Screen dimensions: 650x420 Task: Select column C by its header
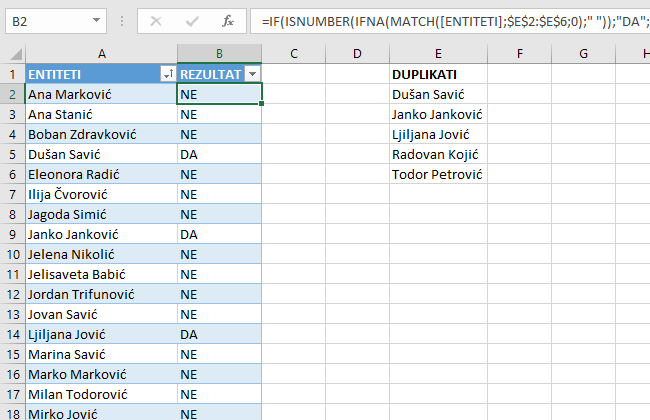[x=295, y=53]
